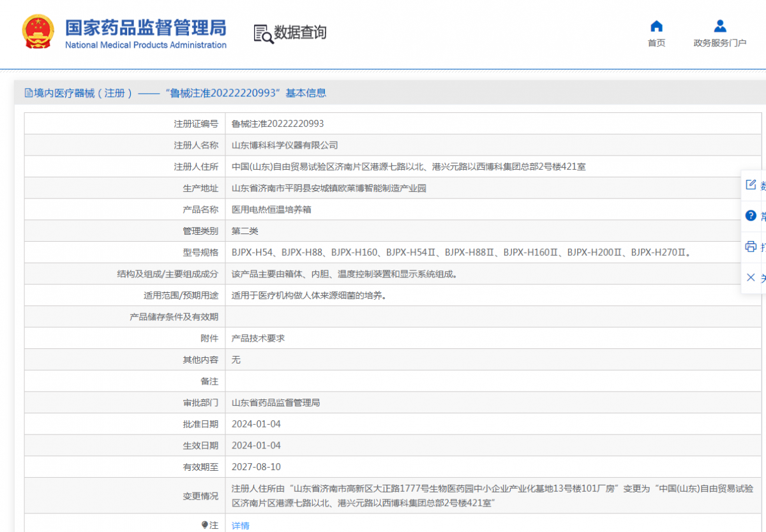766x532 pixels.
Task: Click the 变更情况 change description text
Action: [492, 496]
